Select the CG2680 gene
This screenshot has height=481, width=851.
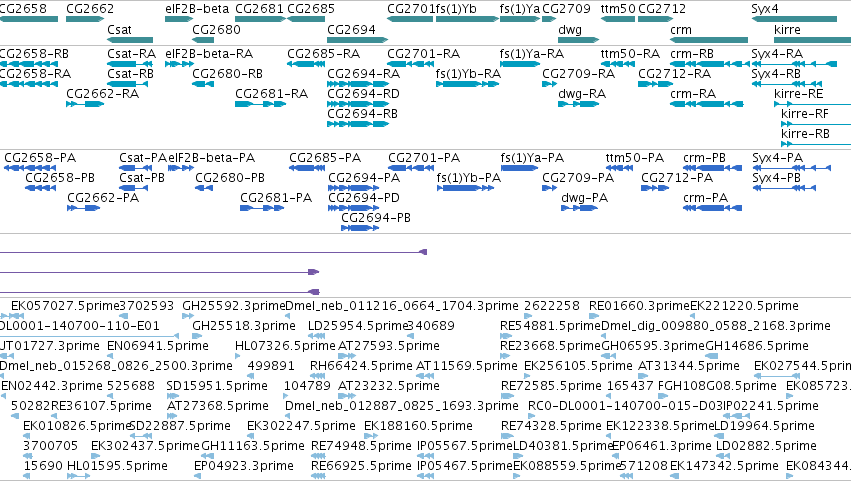click(x=203, y=40)
